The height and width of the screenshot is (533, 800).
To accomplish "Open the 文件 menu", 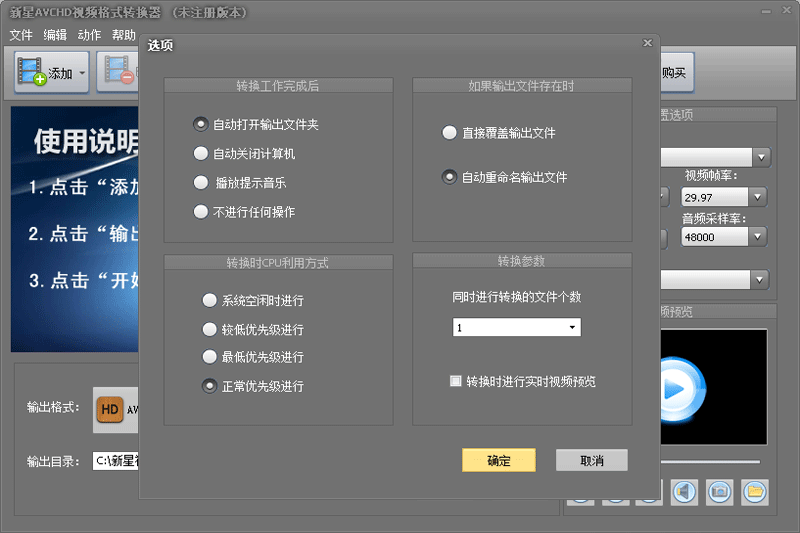I will point(21,35).
